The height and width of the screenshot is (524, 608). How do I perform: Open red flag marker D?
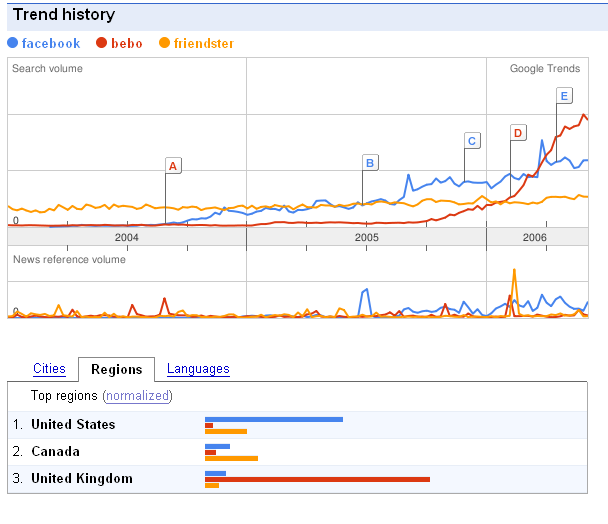click(x=517, y=133)
